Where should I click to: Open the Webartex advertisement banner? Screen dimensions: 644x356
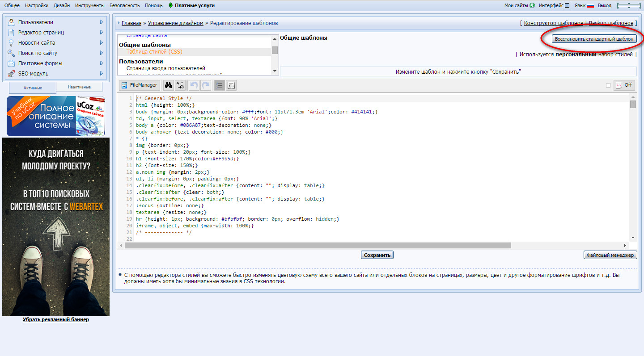click(x=56, y=227)
